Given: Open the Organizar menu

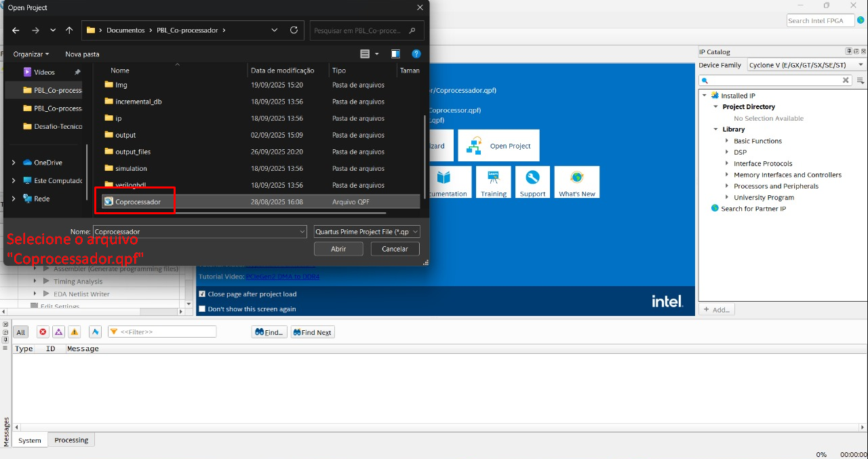Looking at the screenshot, I should 31,54.
